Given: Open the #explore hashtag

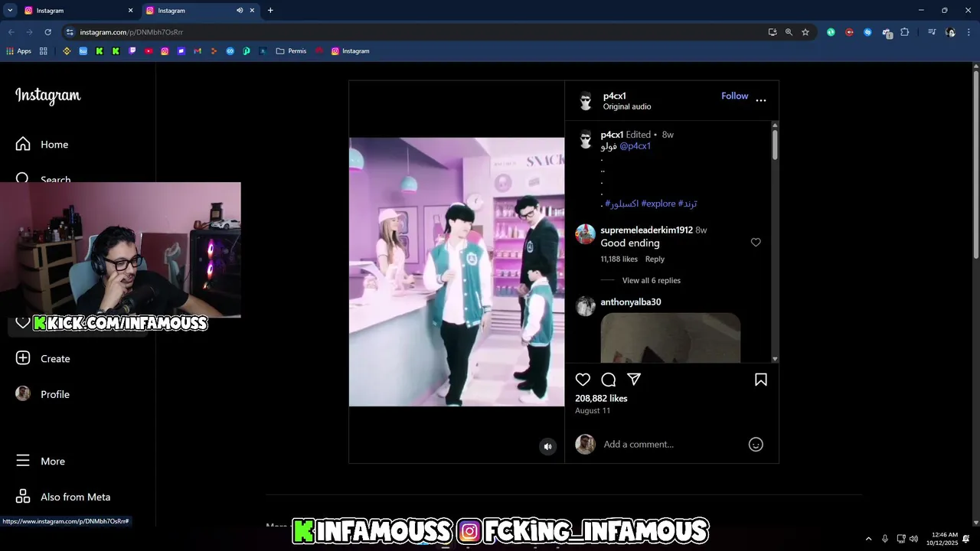Looking at the screenshot, I should coord(658,204).
